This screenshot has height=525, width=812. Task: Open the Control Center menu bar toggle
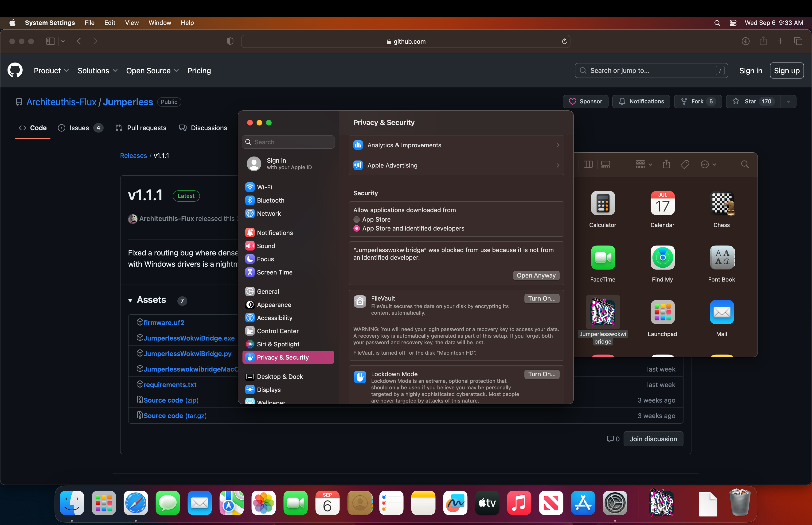click(x=733, y=23)
